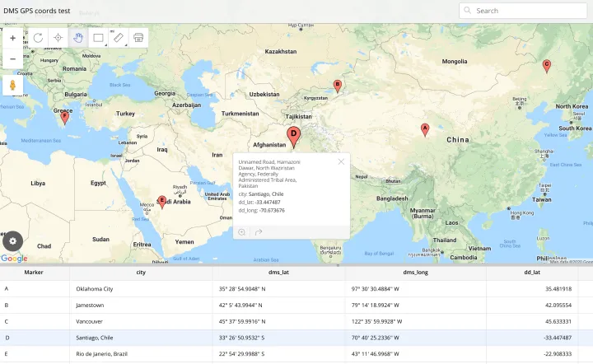Click zoom-to-marker icon in the popup
593x364 pixels.
point(243,232)
